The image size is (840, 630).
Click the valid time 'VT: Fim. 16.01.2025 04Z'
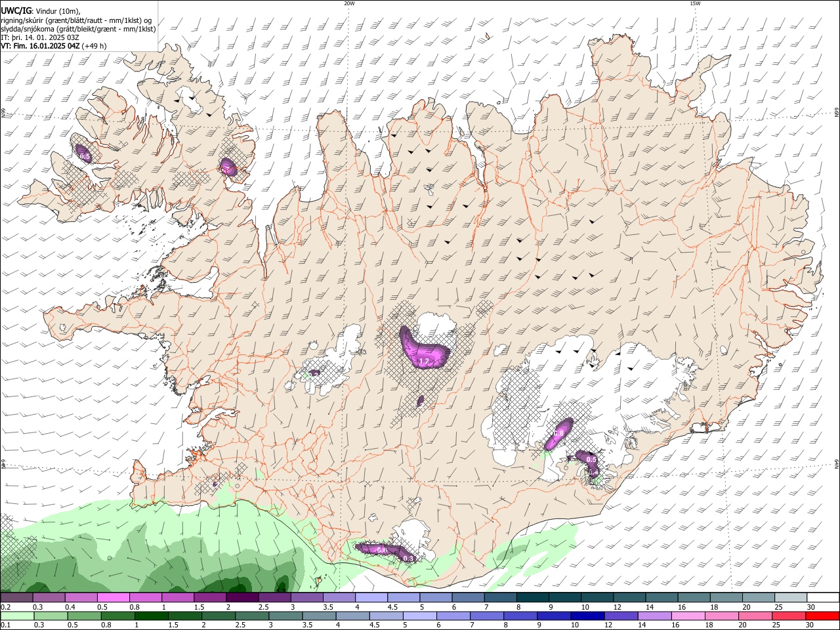tap(40, 46)
